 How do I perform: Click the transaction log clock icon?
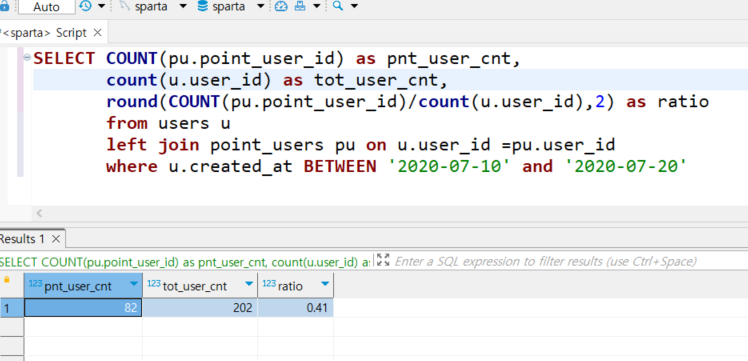[x=85, y=6]
